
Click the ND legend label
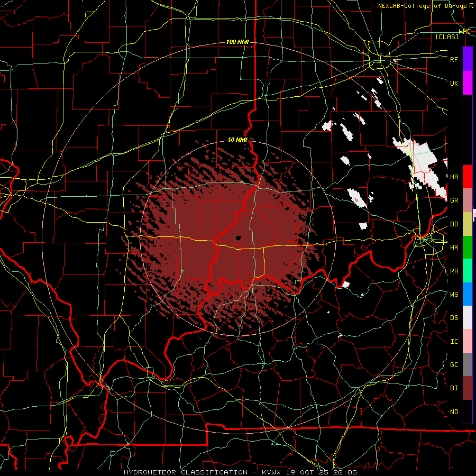454,412
